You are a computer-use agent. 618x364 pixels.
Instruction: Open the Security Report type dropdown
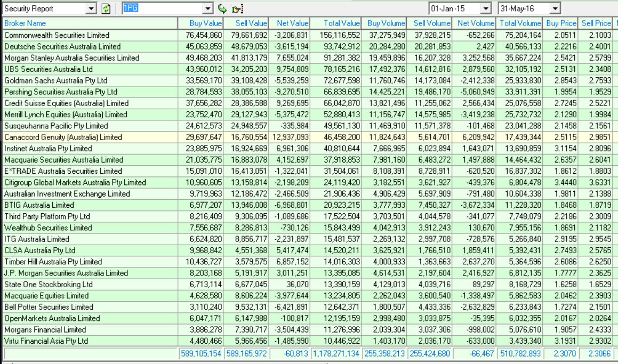pos(91,9)
